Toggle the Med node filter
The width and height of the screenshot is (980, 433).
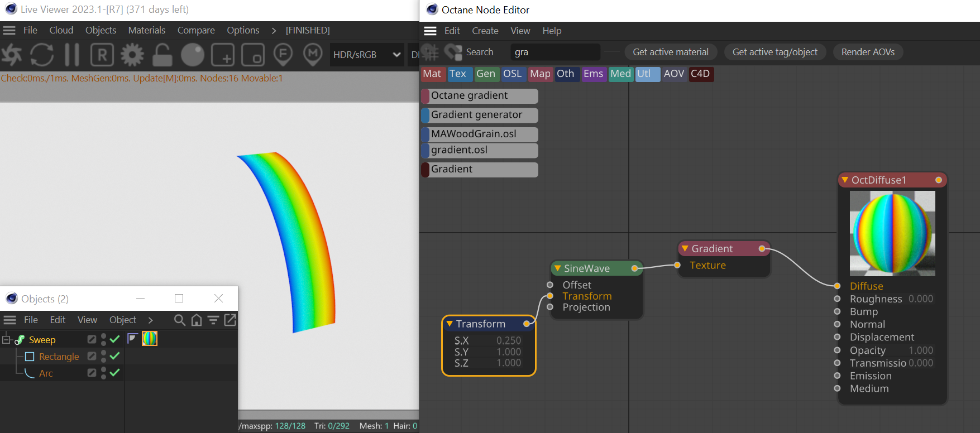click(x=620, y=74)
